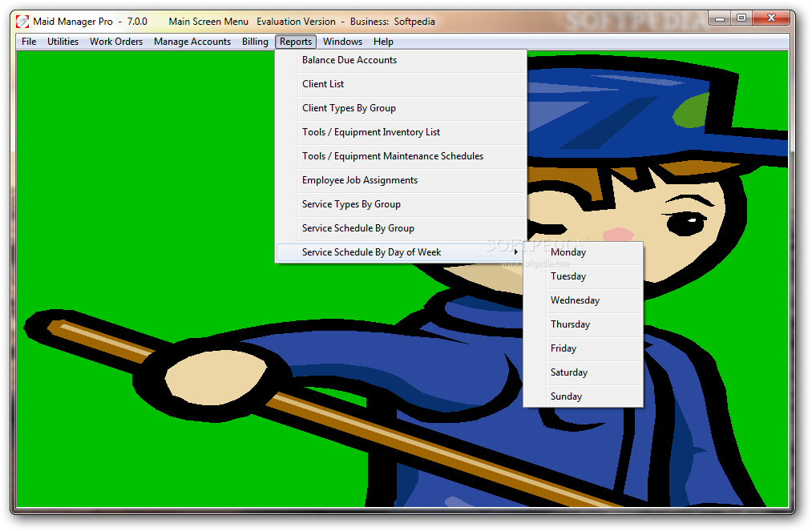Pick Saturday from the day submenu

coord(583,372)
